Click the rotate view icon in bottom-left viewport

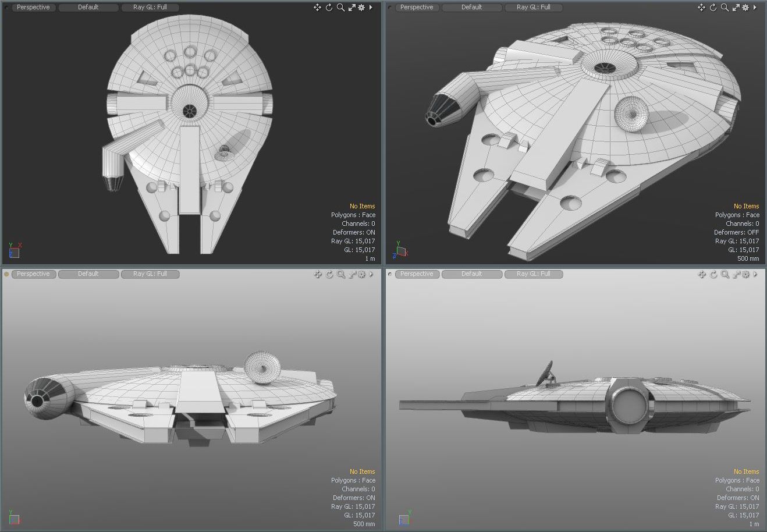pos(329,274)
